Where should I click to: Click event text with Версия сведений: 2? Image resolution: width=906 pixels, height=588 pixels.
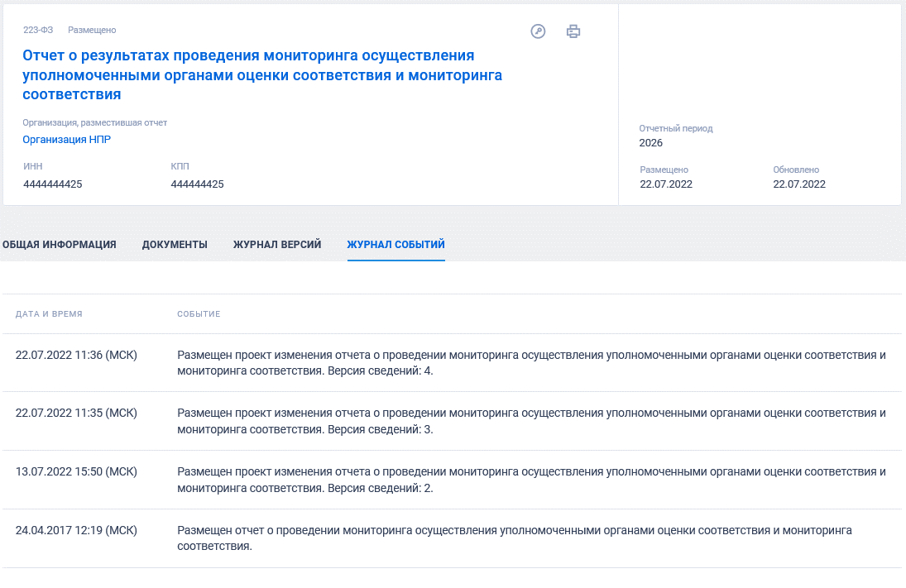point(531,480)
